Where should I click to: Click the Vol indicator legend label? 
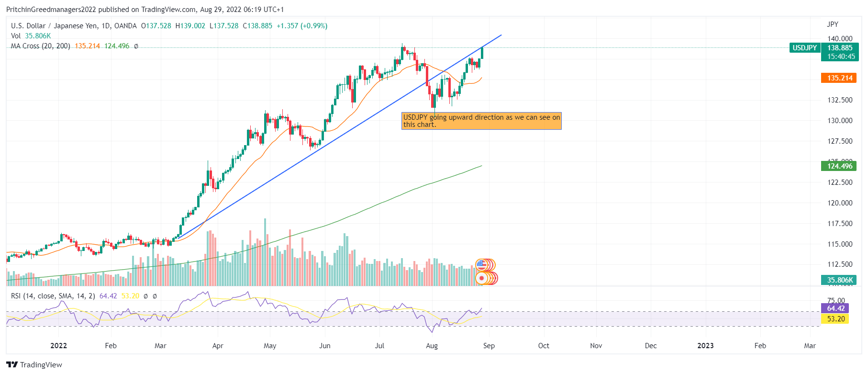click(16, 36)
